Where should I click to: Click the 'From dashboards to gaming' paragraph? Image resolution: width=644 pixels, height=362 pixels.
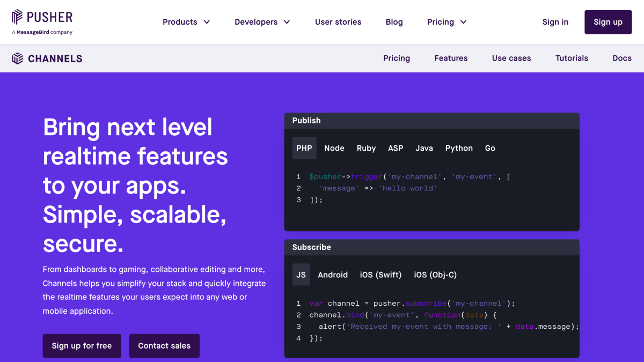(154, 290)
